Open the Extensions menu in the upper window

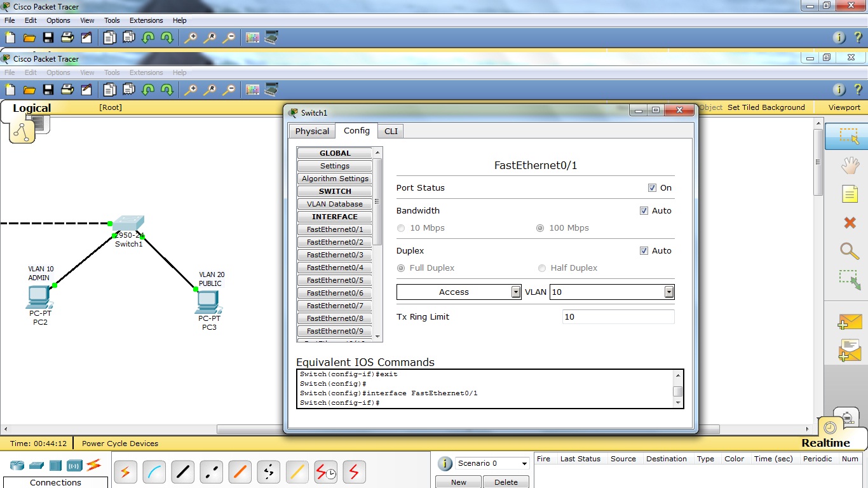point(146,20)
